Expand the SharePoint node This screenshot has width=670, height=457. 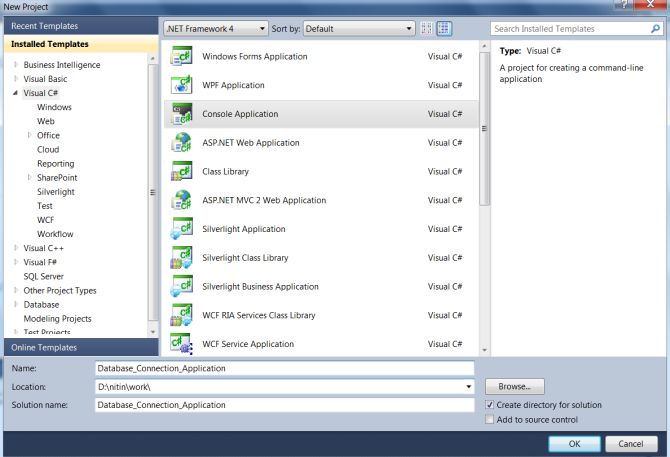[x=29, y=177]
